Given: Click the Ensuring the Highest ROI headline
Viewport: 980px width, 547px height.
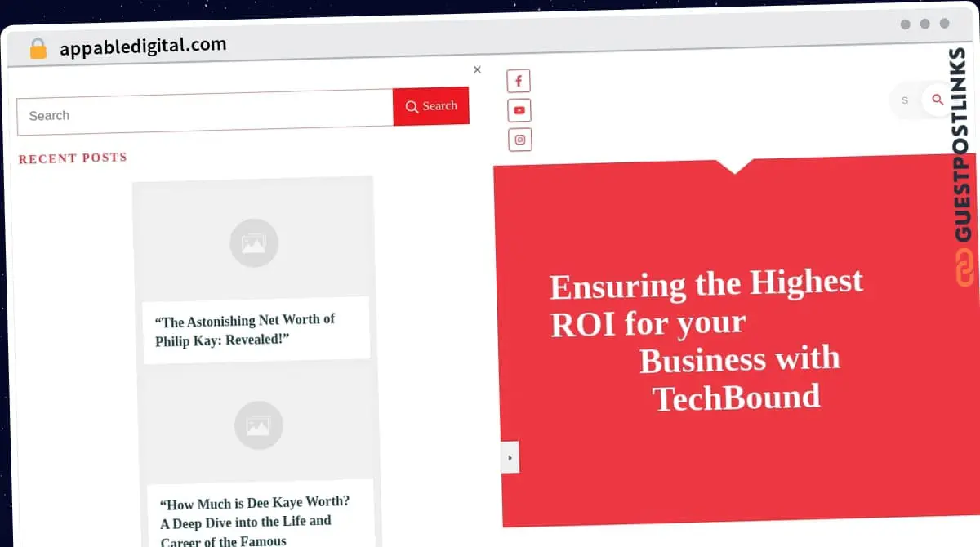Looking at the screenshot, I should pyautogui.click(x=706, y=340).
